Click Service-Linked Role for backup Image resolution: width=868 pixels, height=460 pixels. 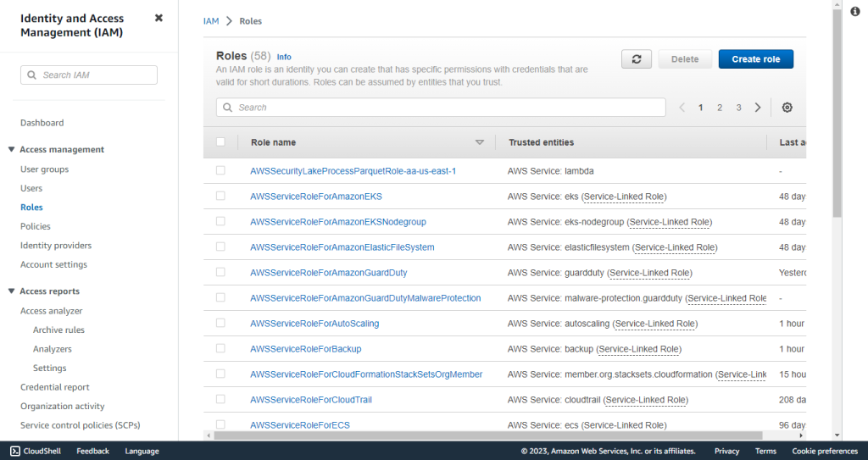pyautogui.click(x=639, y=349)
